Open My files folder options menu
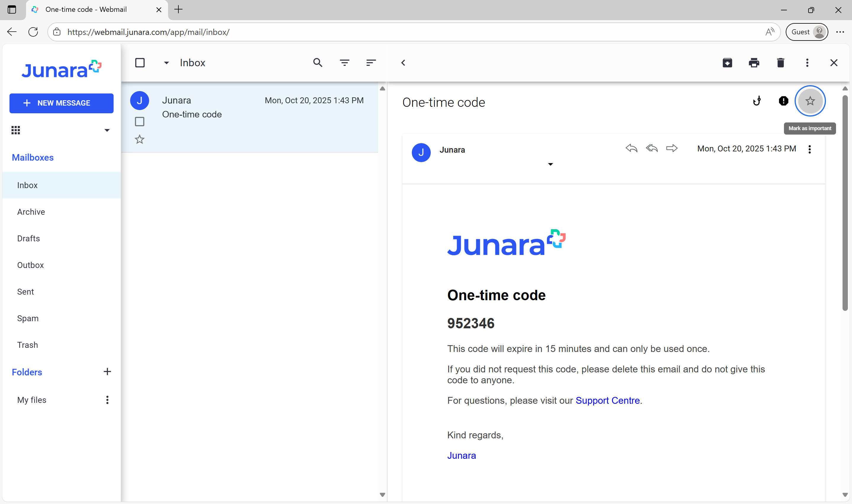 [107, 400]
